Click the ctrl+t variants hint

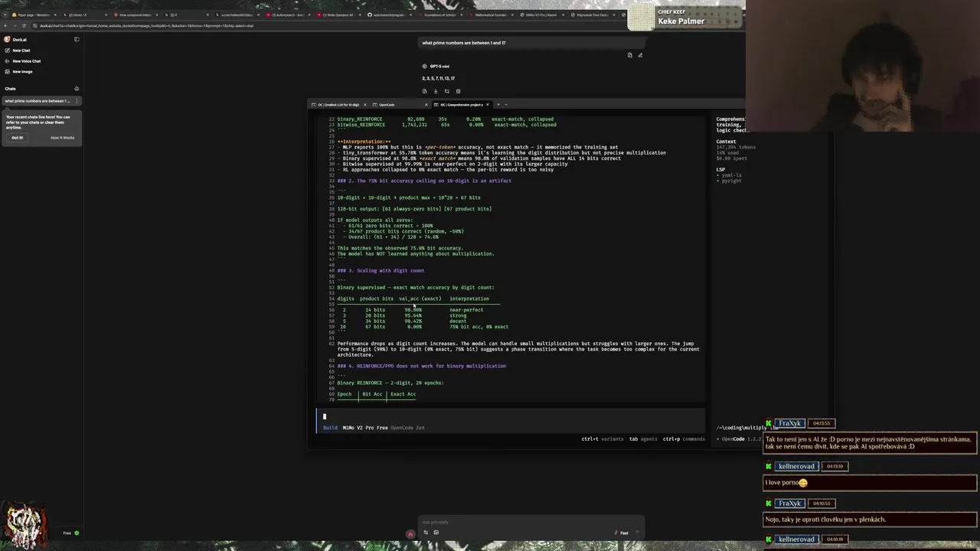(603, 439)
